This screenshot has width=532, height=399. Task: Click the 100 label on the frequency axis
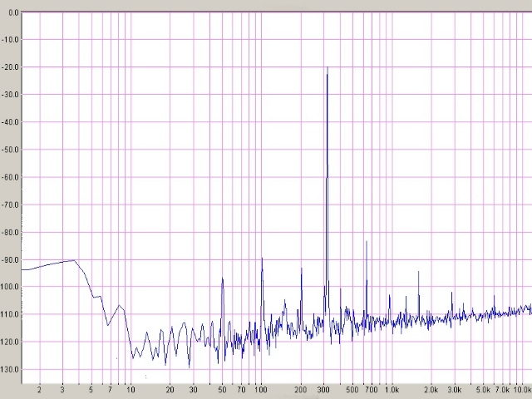coord(261,389)
